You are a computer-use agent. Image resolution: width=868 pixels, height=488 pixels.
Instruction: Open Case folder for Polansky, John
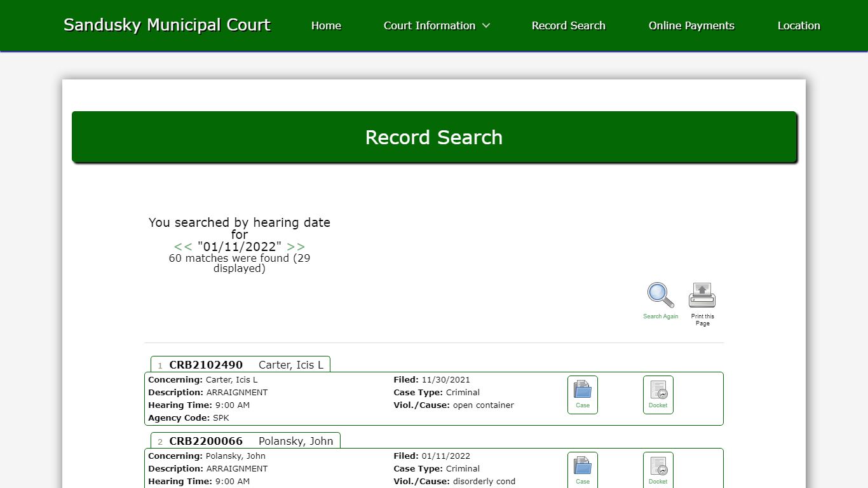click(583, 470)
